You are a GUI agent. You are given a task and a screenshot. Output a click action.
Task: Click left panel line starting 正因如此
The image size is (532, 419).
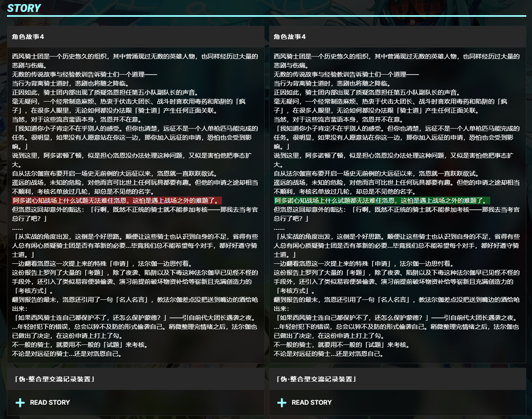105,93
